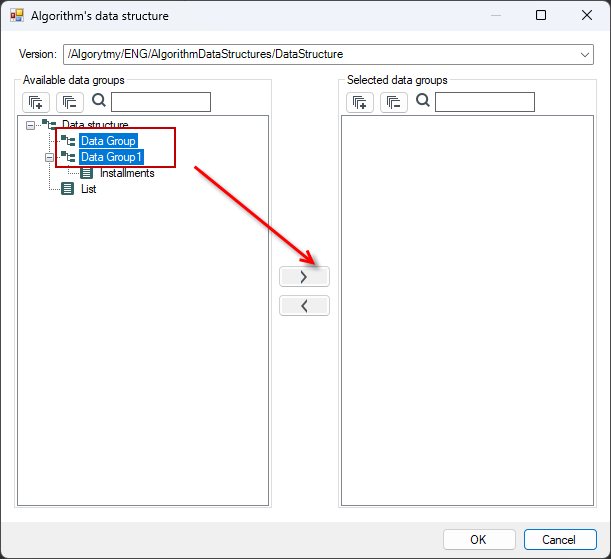Image resolution: width=611 pixels, height=559 pixels.
Task: Collapse the Data Group1 node
Action: (49, 157)
